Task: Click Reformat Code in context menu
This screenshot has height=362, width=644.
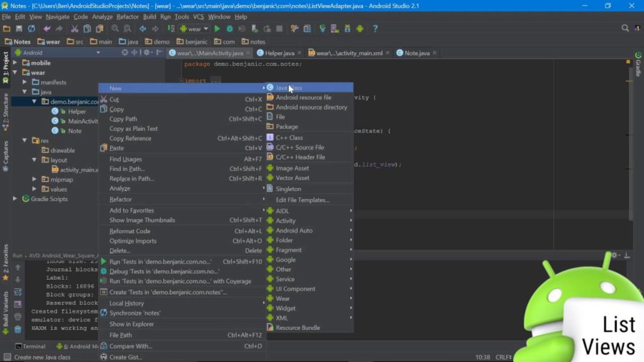Action: (x=182, y=231)
